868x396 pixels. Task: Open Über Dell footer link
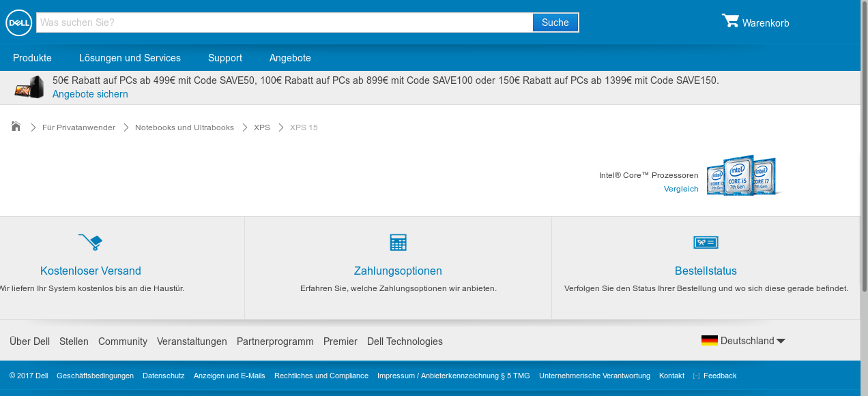pos(29,341)
